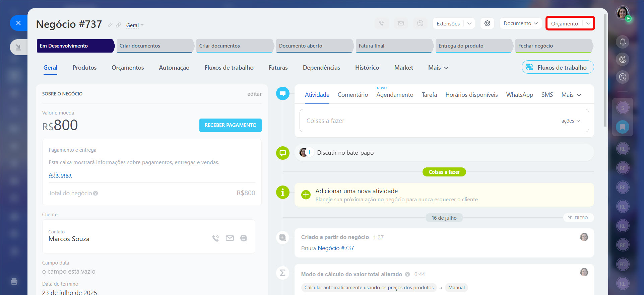Screen dimensions: 644x295
Task: Email Marcos Souza envelope icon
Action: (x=230, y=238)
